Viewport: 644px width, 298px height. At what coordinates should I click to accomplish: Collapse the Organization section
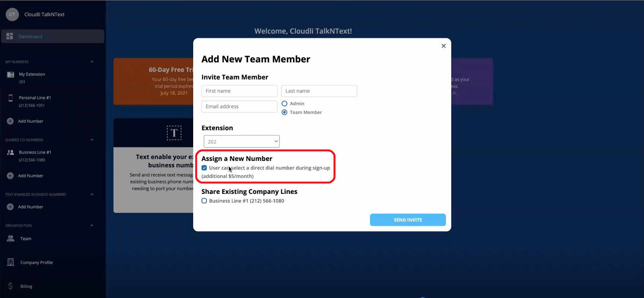coord(92,225)
